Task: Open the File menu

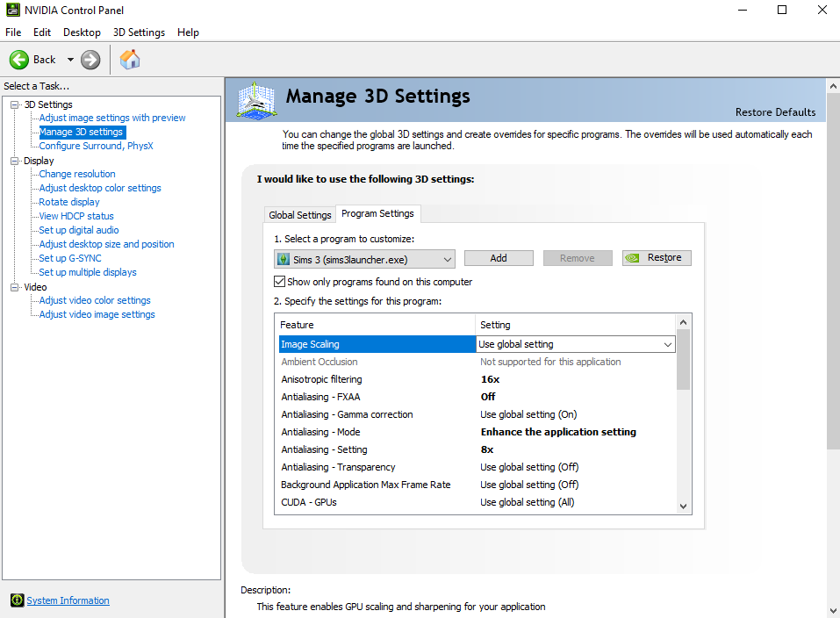Action: click(x=13, y=32)
